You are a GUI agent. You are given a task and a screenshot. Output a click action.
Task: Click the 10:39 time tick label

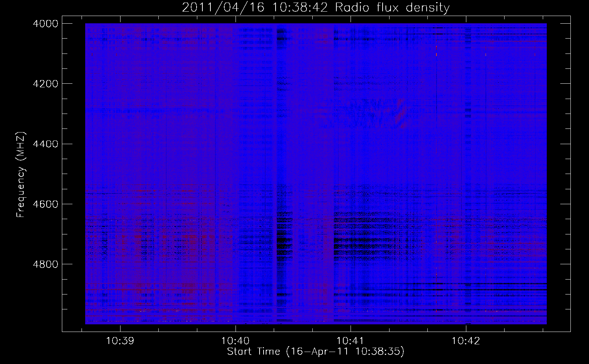[x=120, y=341]
